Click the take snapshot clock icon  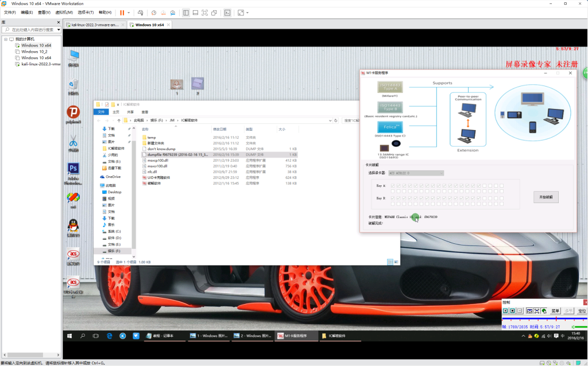click(x=153, y=12)
